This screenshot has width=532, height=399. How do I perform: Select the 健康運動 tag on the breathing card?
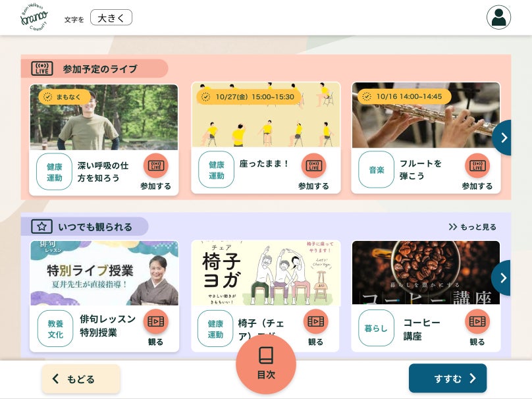tap(54, 172)
